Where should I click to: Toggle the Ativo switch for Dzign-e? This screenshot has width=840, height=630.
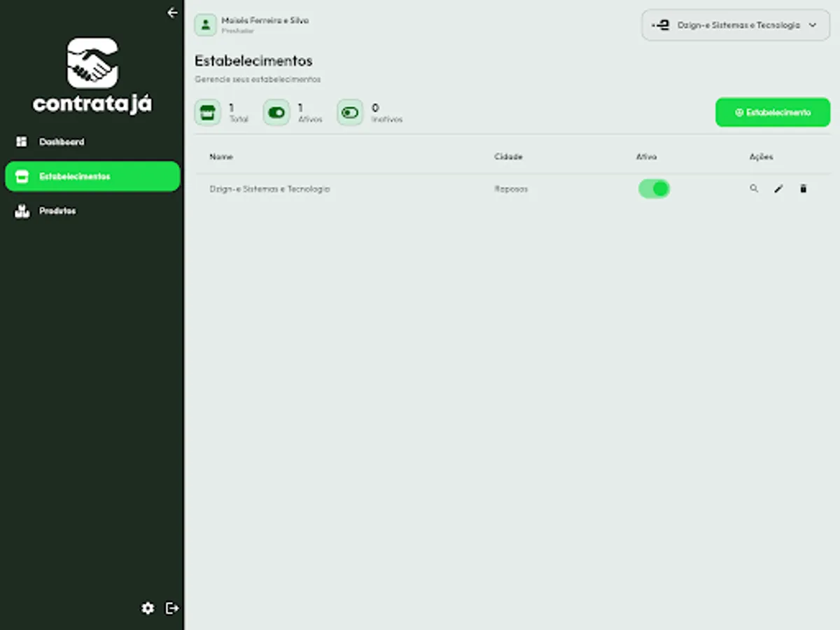tap(654, 189)
